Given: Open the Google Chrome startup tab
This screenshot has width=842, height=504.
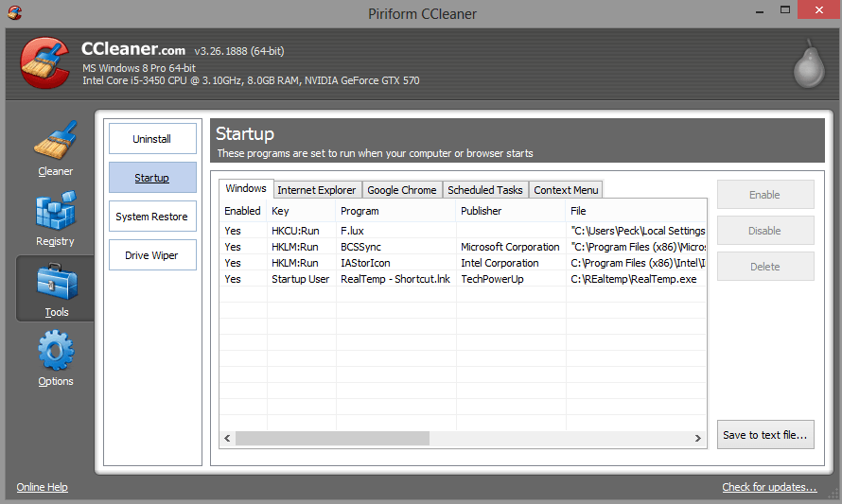Looking at the screenshot, I should point(401,190).
